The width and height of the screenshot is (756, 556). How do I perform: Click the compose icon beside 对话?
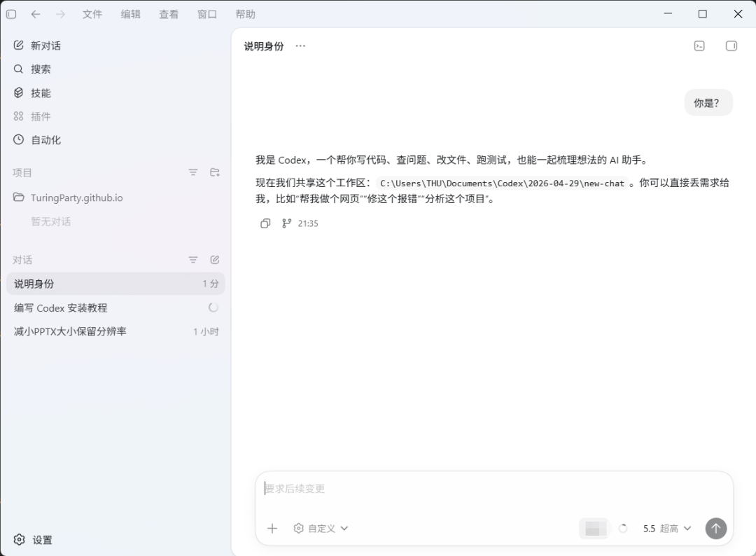(x=215, y=260)
